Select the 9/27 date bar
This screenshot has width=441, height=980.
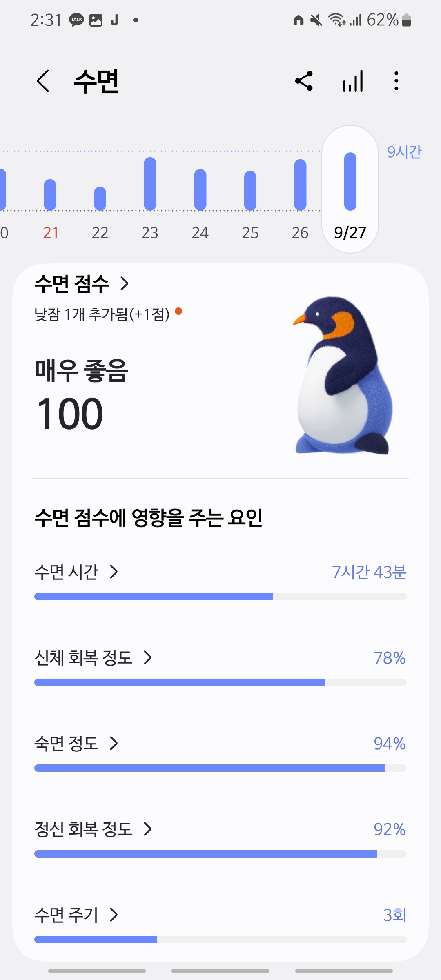tap(350, 190)
